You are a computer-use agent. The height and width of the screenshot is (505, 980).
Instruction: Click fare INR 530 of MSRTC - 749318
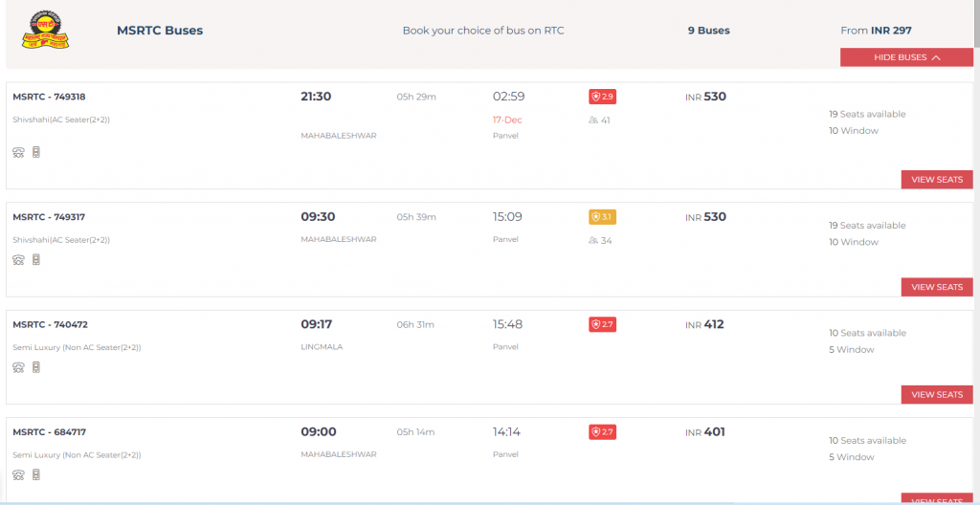pos(705,97)
